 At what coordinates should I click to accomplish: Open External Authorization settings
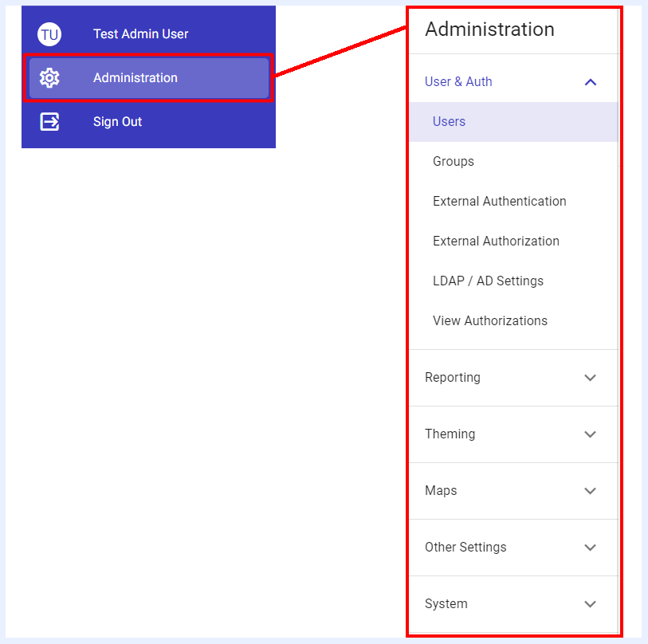(x=513, y=241)
